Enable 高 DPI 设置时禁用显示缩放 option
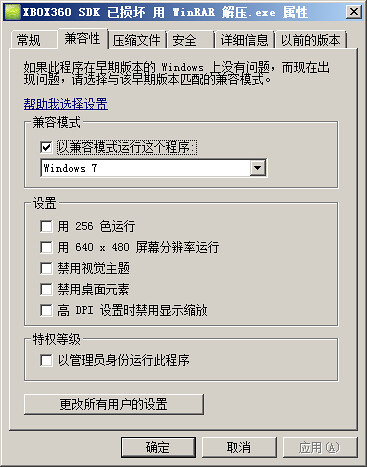 (x=46, y=310)
